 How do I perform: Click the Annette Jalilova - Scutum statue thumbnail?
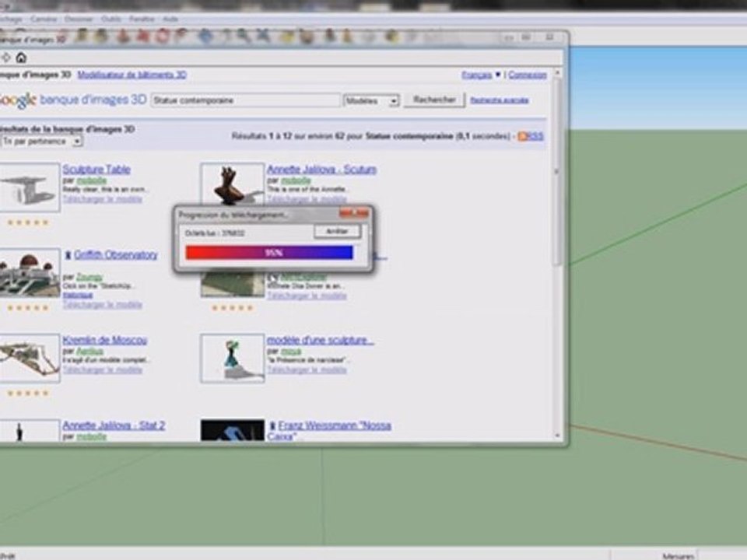tap(233, 184)
